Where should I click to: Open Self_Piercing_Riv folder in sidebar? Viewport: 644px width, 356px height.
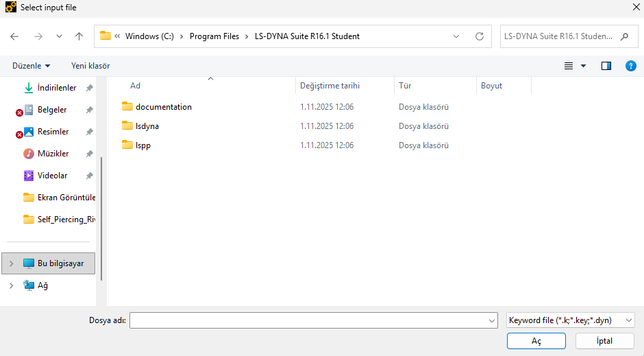(59, 219)
